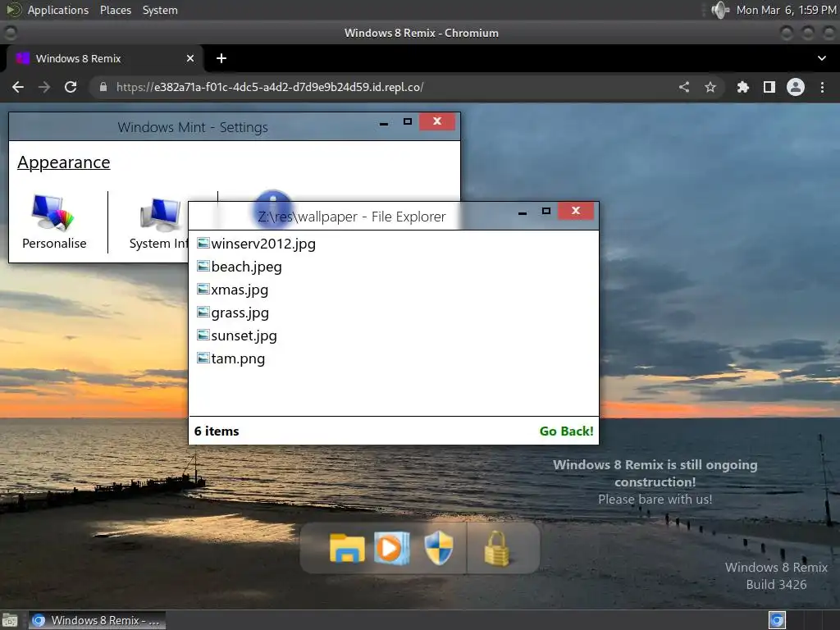Click the image icon next to tam.png
Image resolution: width=840 pixels, height=630 pixels.
click(x=203, y=358)
